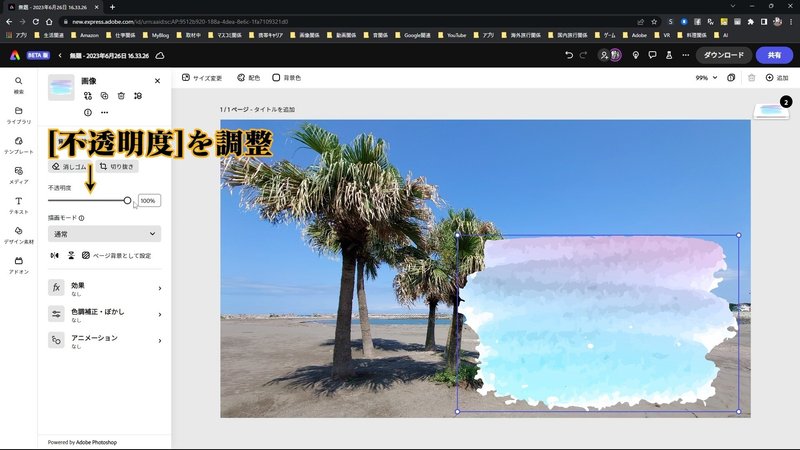Select the テキスト text tool
Image resolution: width=800 pixels, height=450 pixels.
tap(18, 205)
